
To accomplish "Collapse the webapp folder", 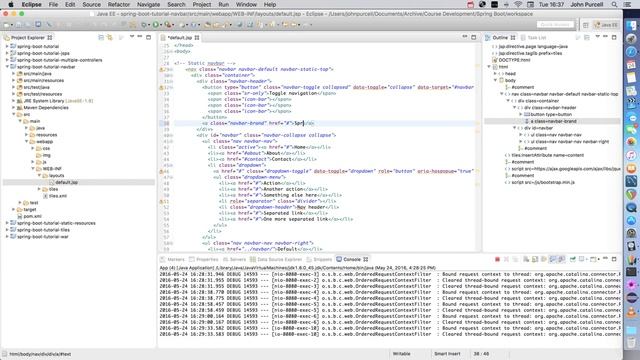I will coord(27,142).
